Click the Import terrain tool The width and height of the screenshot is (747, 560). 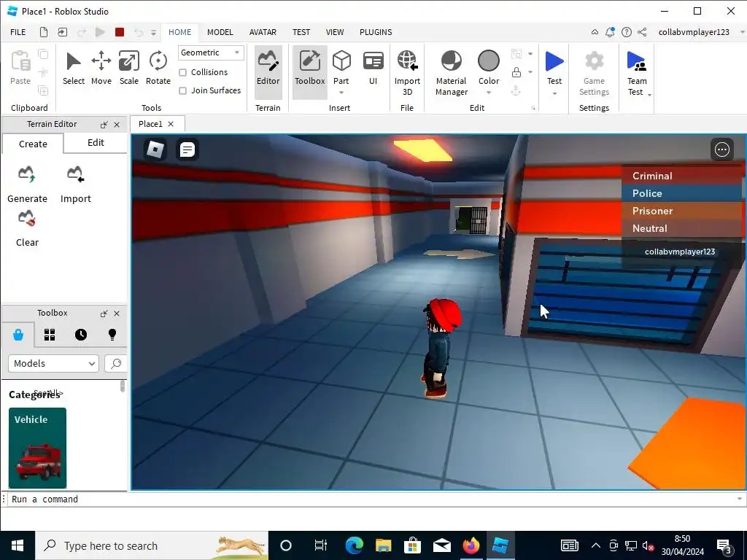[75, 184]
